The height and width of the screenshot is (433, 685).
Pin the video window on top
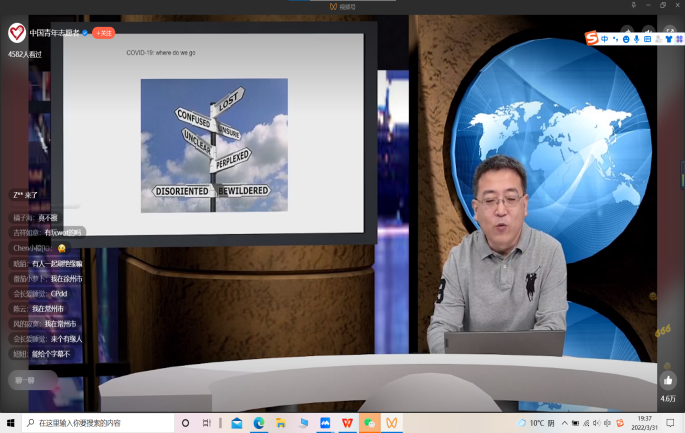(633, 5)
